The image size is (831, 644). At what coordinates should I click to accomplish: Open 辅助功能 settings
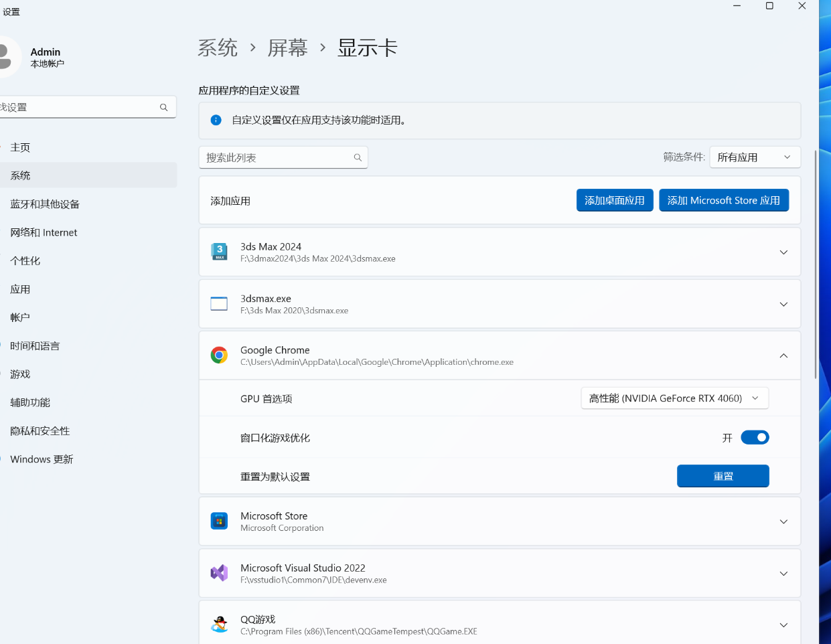pos(87,402)
